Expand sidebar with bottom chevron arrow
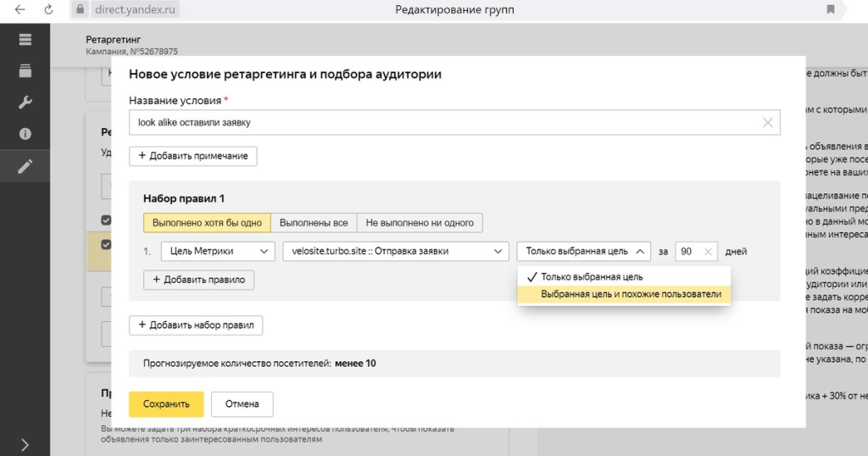 coord(25,445)
